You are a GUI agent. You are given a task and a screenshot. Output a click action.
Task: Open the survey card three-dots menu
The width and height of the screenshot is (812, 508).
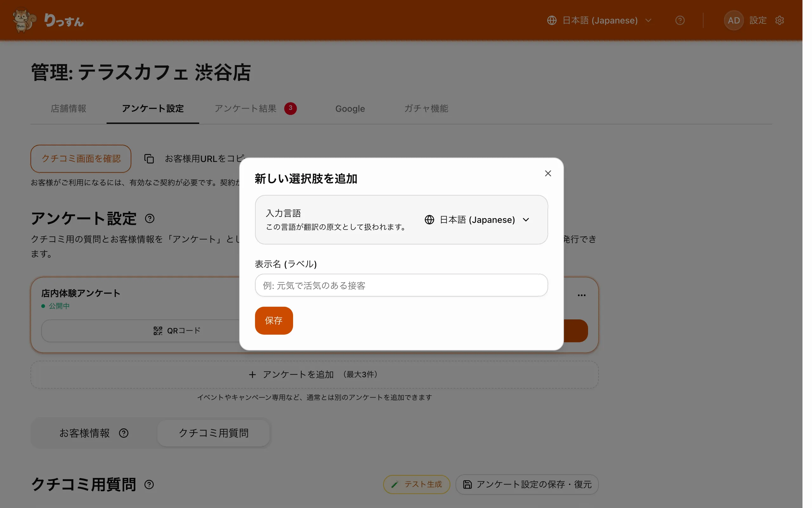tap(581, 295)
